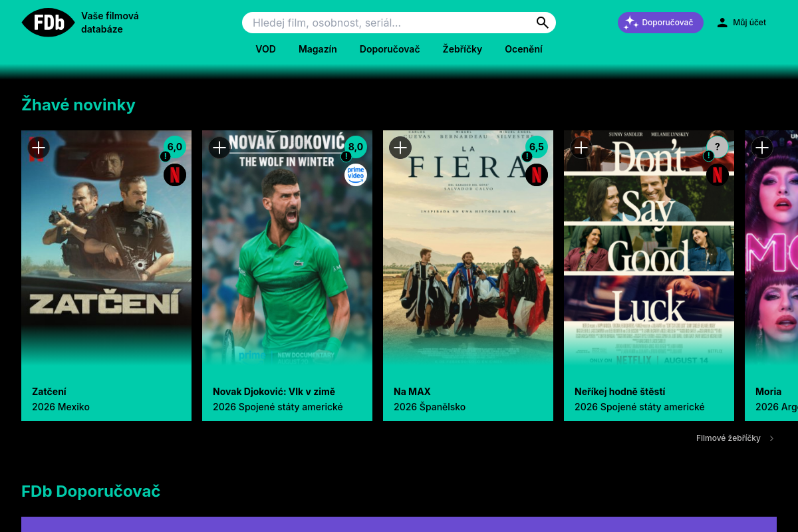
Task: Click the FDb eye logo
Action: tap(48, 23)
